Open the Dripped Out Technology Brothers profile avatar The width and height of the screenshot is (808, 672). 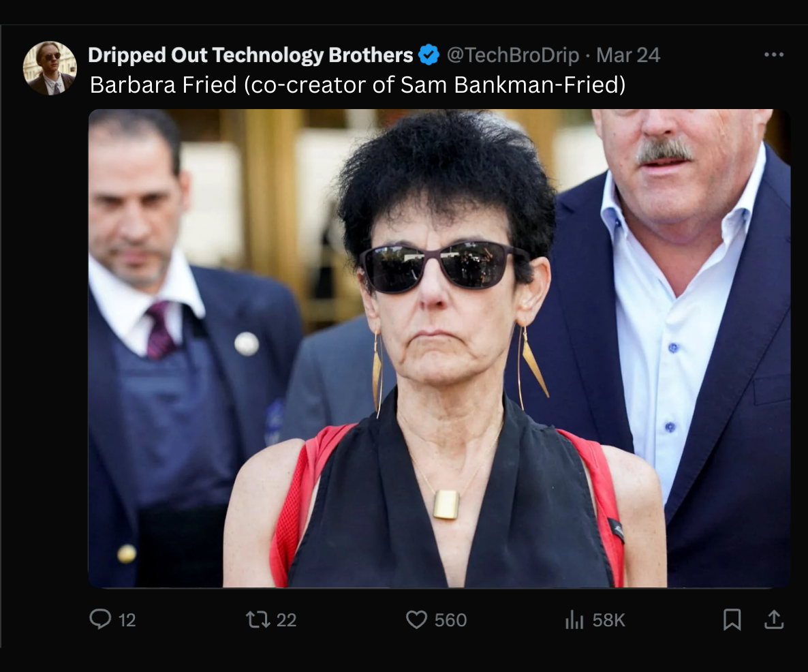point(50,67)
